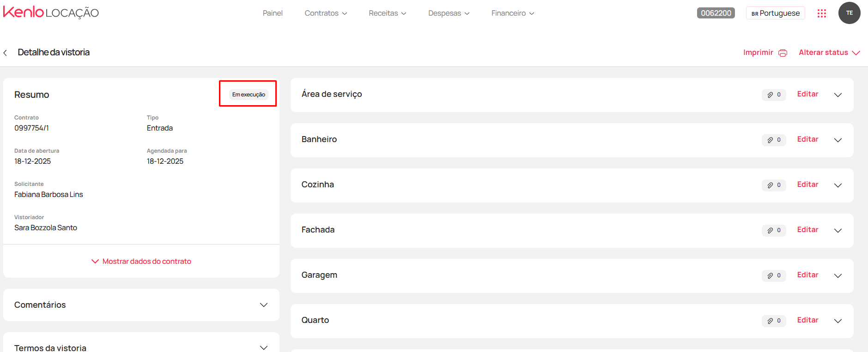The image size is (868, 352).
Task: Click the Tipo value Entrada
Action: 160,128
